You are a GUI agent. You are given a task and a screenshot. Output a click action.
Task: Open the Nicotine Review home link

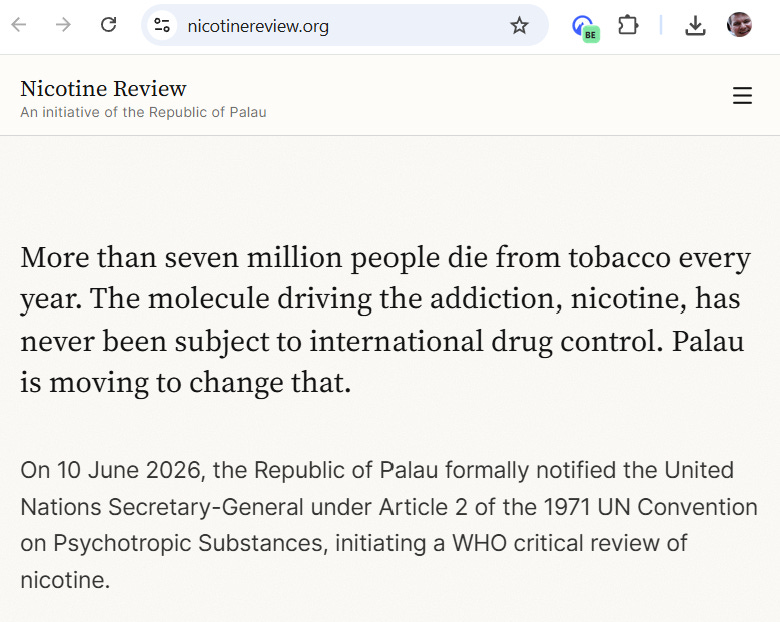tap(103, 89)
